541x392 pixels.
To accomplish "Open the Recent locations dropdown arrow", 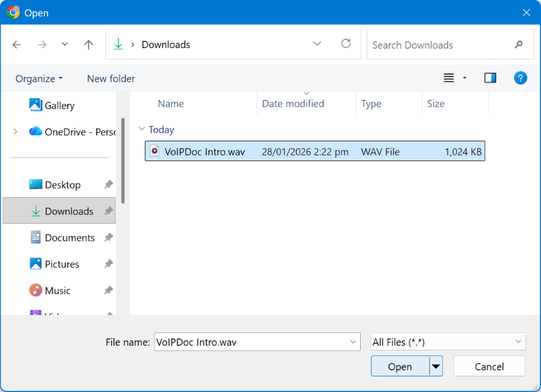I will (x=65, y=44).
